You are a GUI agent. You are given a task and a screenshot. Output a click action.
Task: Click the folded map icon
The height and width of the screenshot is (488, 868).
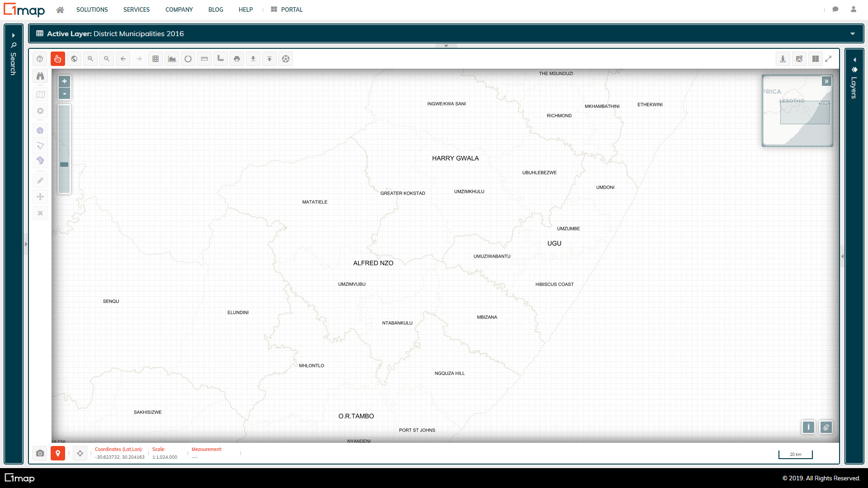click(x=40, y=94)
